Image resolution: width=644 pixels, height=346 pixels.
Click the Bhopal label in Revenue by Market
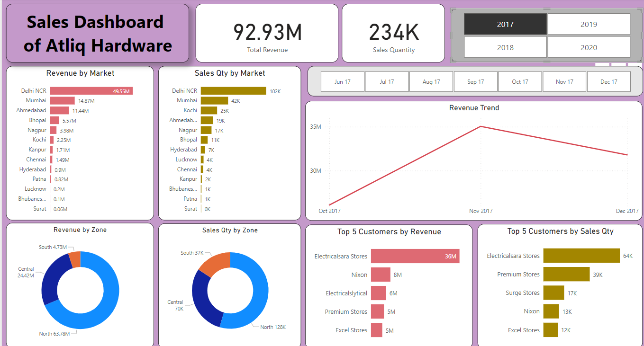tap(37, 120)
